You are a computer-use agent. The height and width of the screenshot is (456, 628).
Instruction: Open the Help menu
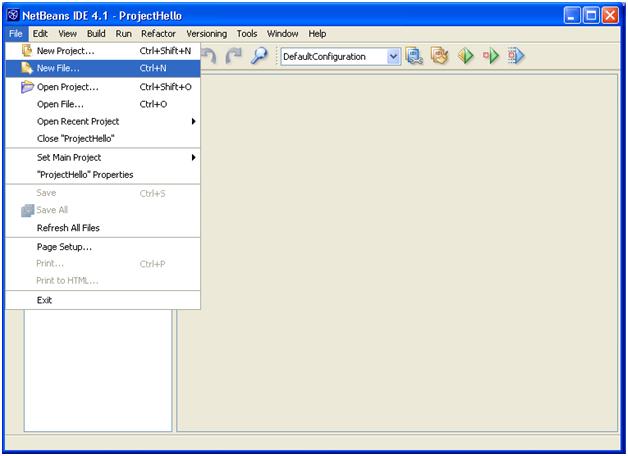tap(317, 34)
